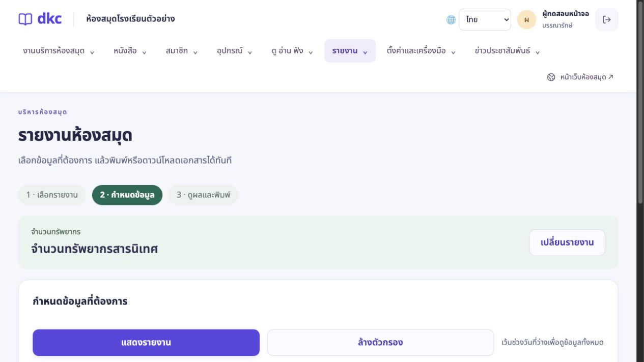This screenshot has width=644, height=362.
Task: Click the ผู้ทดสอบหน้าจอ user name
Action: click(x=566, y=14)
